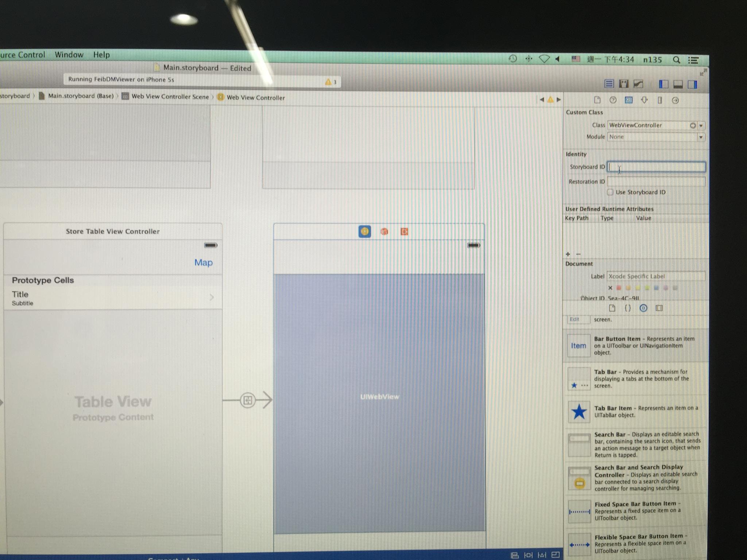Show the Object library
Viewport: 747px width, 560px height.
643,308
